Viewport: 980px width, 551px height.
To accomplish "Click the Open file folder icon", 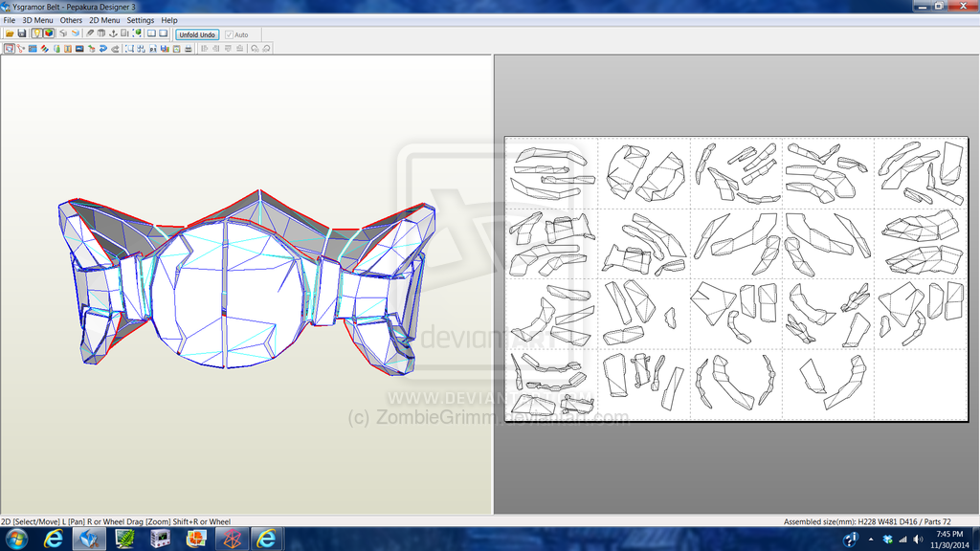I will [10, 33].
